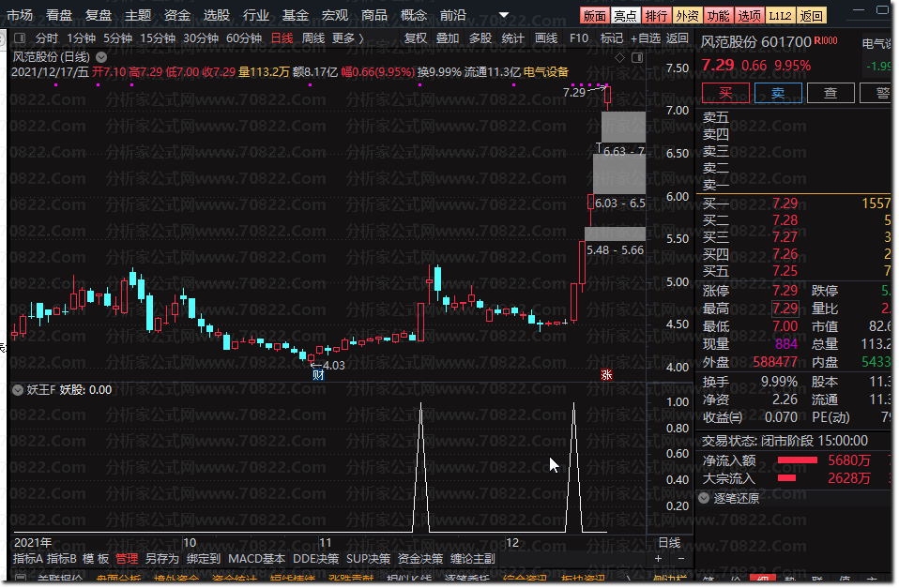Open the 看盘 menu
Viewport: 899px width, 588px height.
(x=59, y=15)
